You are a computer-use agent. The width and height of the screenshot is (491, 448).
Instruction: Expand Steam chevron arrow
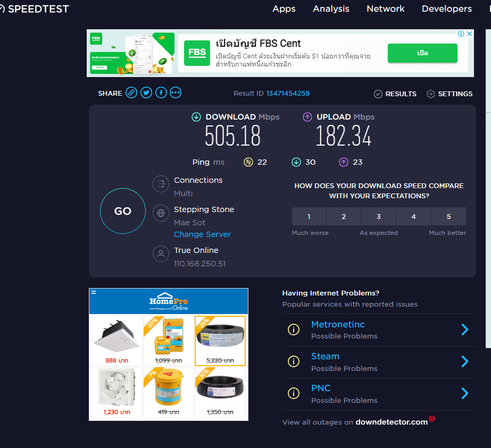pos(465,361)
